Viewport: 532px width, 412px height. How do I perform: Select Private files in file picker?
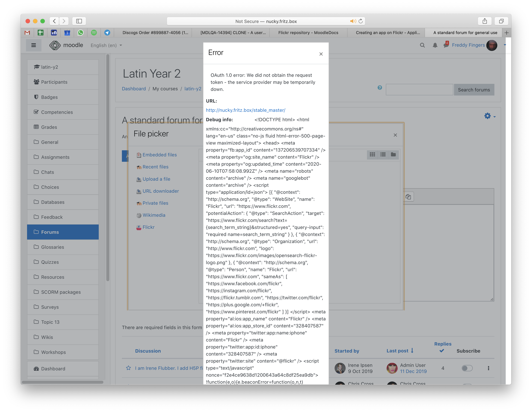155,203
